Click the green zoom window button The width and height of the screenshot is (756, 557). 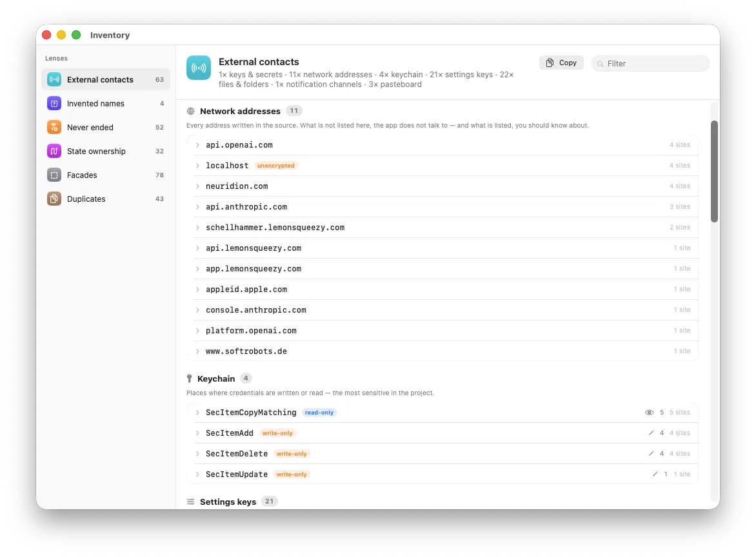[x=76, y=35]
